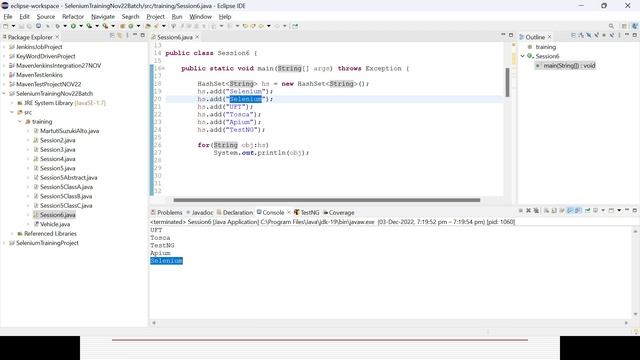Open the Run button dropdown arrow
Image resolution: width=640 pixels, height=360 pixels.
click(x=81, y=26)
